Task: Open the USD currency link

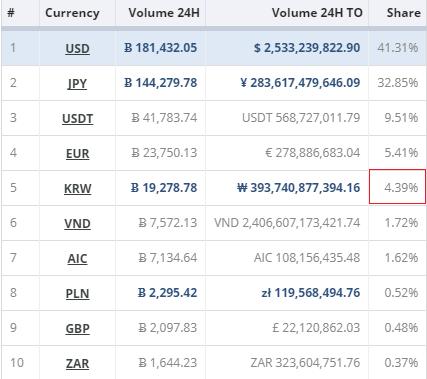Action: click(77, 49)
